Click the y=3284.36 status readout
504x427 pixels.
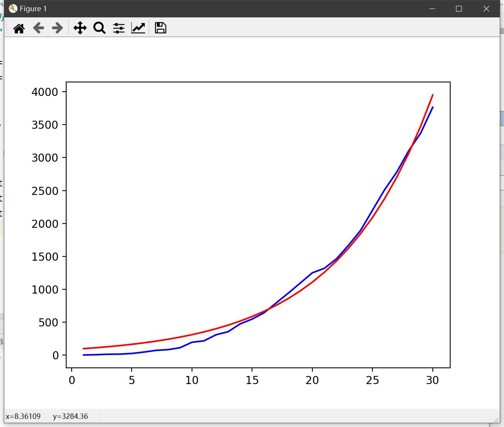coord(70,417)
